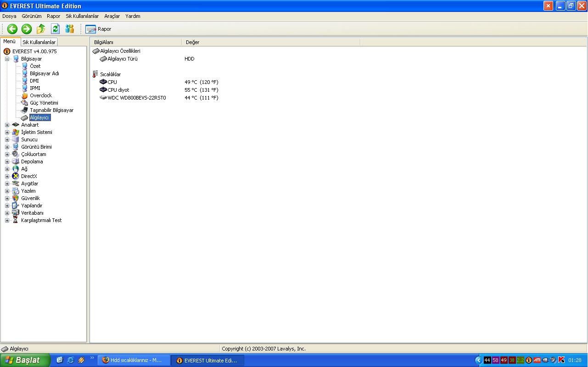Select the Algılayıcı tree item

point(39,117)
